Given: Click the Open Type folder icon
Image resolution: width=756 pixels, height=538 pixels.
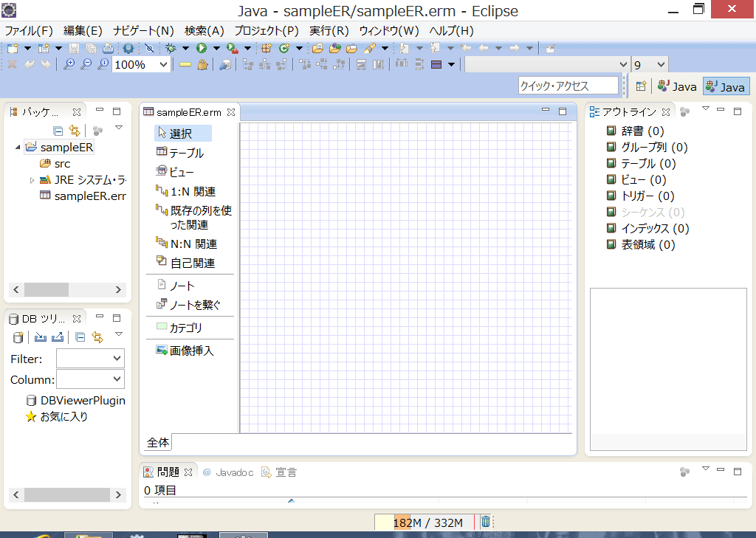Looking at the screenshot, I should [x=317, y=48].
